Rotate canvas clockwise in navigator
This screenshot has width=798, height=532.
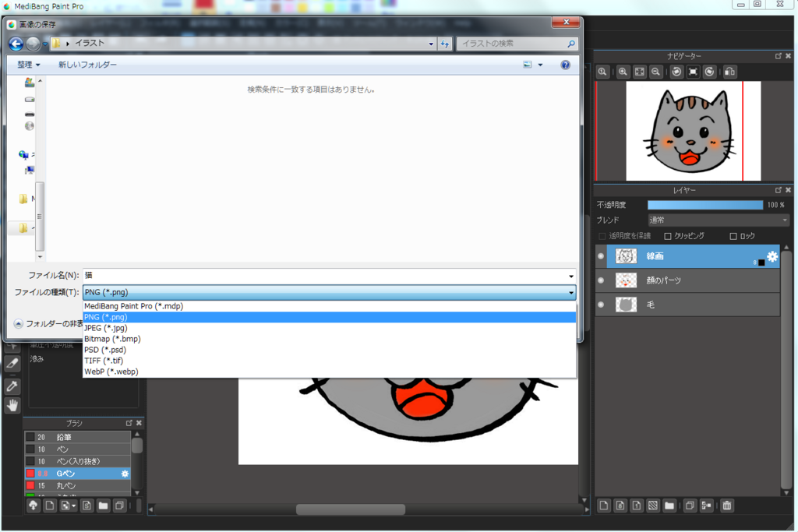[709, 72]
